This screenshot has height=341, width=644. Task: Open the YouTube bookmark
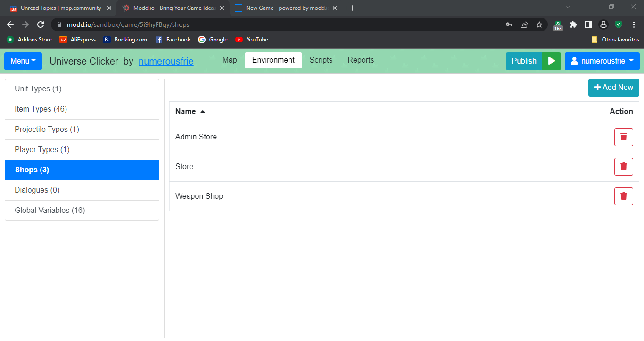pyautogui.click(x=252, y=40)
